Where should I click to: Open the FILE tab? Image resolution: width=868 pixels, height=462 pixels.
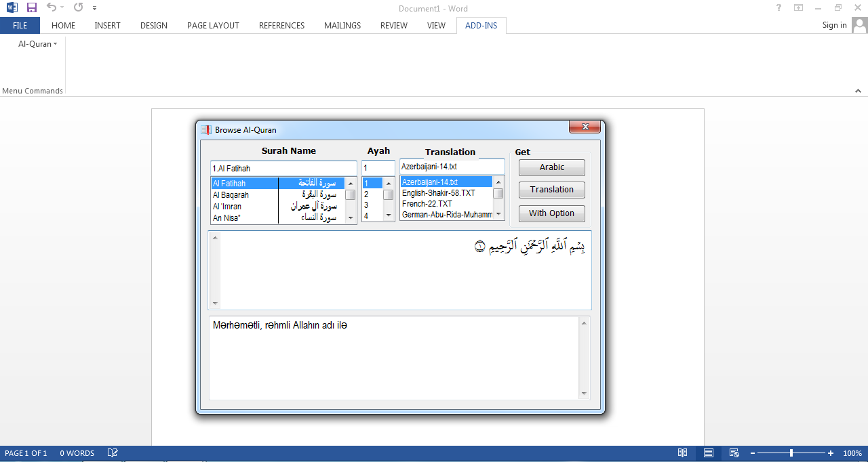click(20, 26)
